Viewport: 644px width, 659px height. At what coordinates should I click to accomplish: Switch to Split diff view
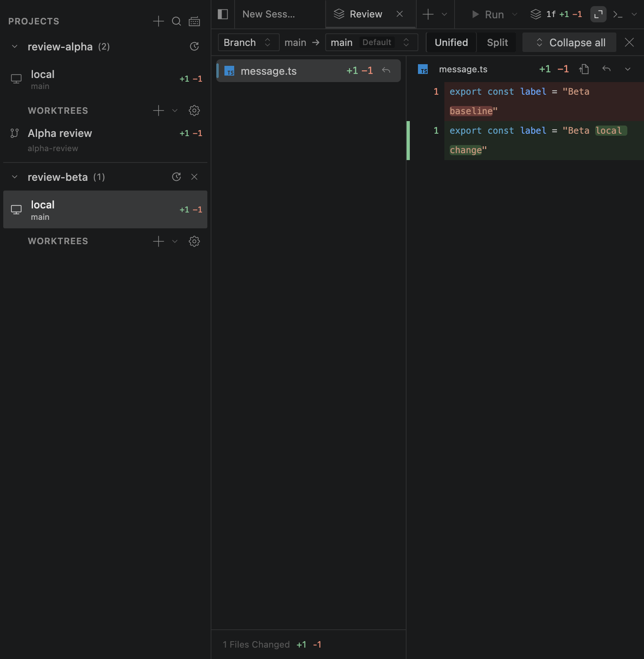coord(497,42)
